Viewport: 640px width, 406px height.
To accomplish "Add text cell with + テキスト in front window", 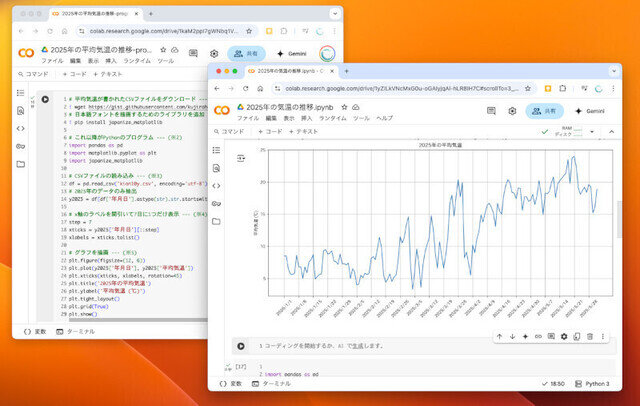I will click(303, 132).
